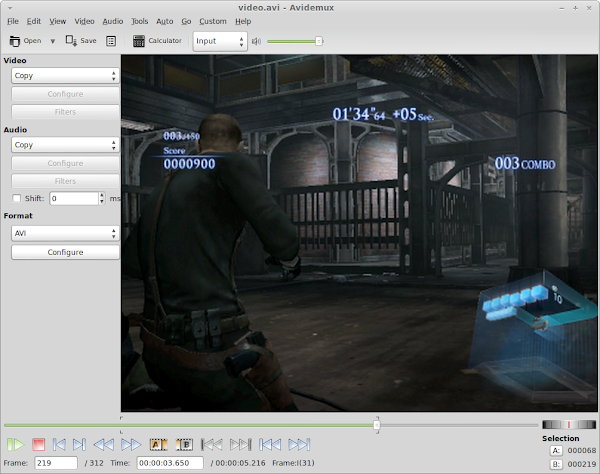This screenshot has width=600, height=474.
Task: Open the Help menu
Action: click(x=243, y=21)
